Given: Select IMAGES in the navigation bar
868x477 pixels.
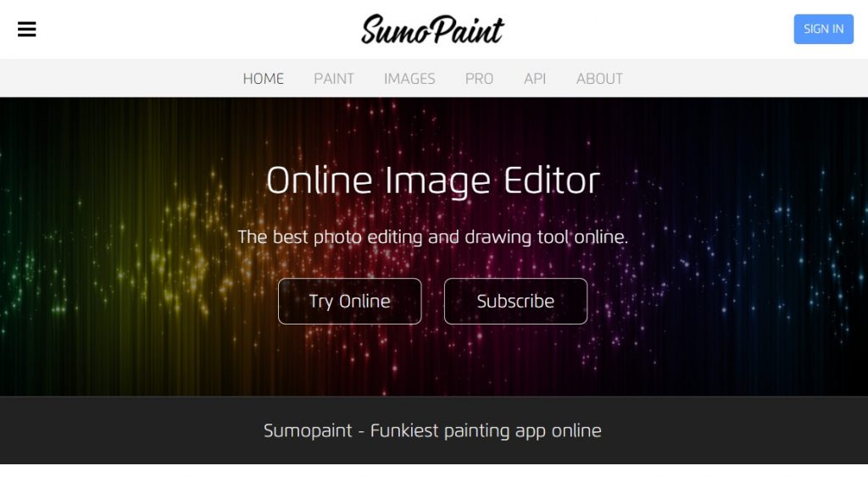Looking at the screenshot, I should tap(409, 79).
